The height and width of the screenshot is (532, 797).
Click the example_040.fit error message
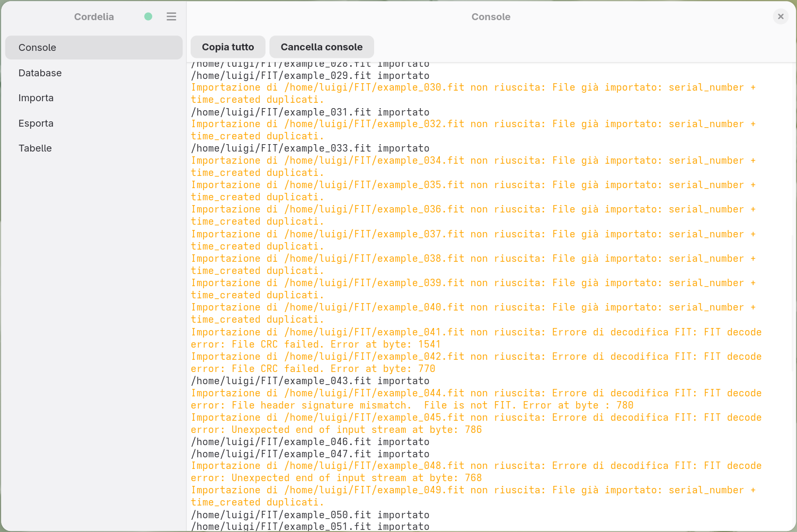point(474,313)
